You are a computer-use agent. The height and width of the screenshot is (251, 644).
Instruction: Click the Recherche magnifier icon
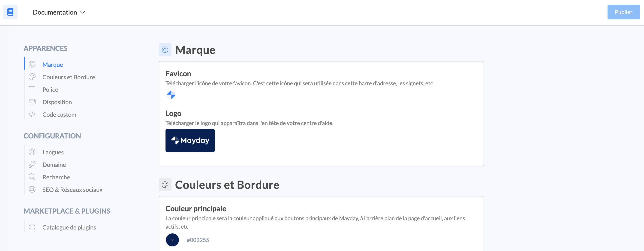pos(32,177)
